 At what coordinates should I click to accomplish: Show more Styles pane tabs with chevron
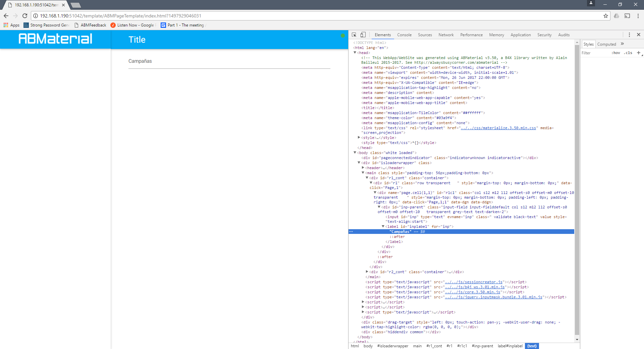623,44
